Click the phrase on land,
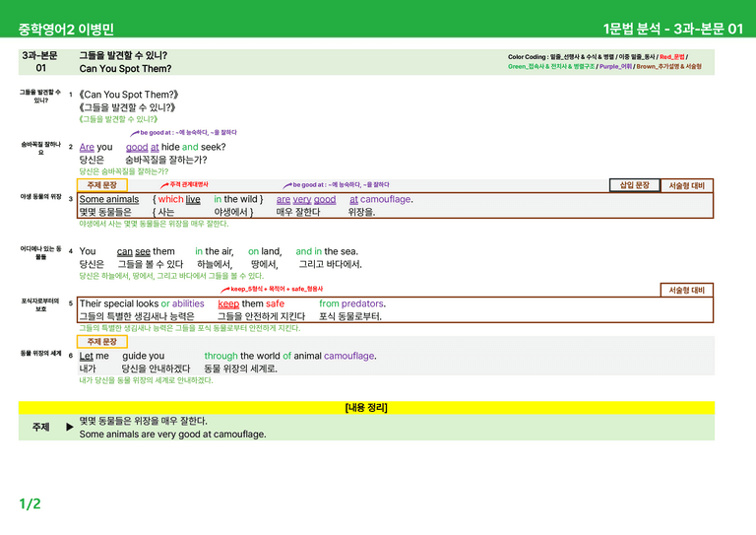756x535 pixels. pos(265,251)
